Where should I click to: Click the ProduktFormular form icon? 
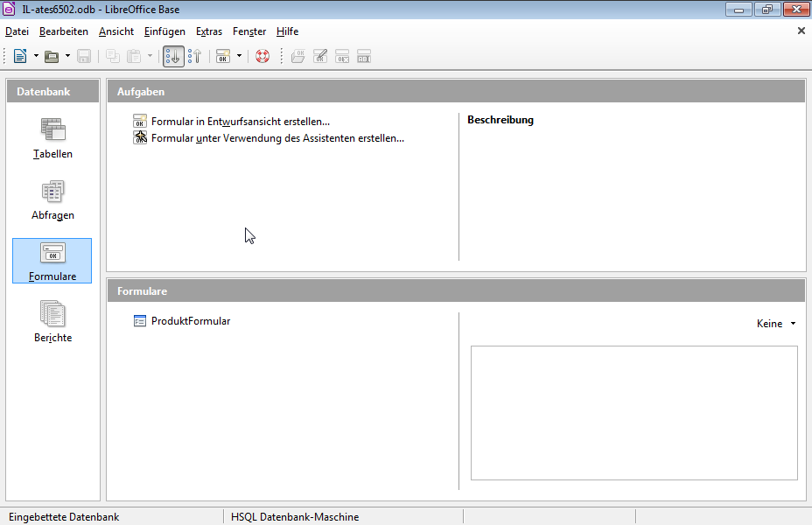click(x=140, y=321)
